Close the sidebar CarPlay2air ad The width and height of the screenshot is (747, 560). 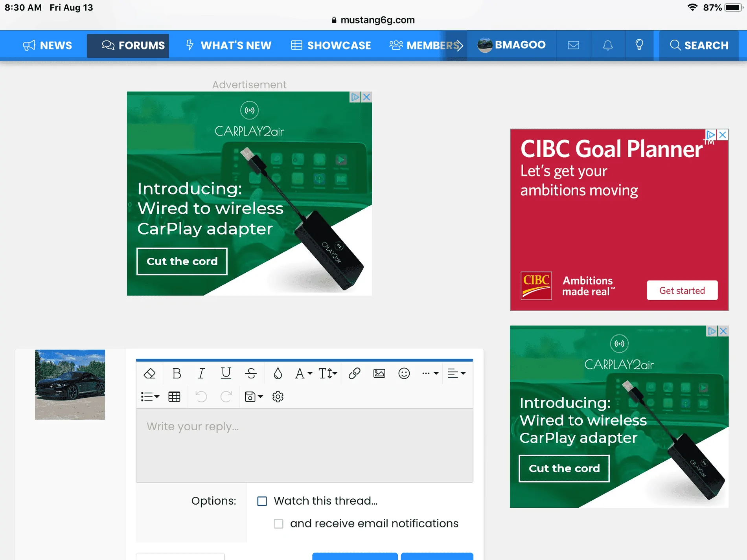pyautogui.click(x=723, y=331)
